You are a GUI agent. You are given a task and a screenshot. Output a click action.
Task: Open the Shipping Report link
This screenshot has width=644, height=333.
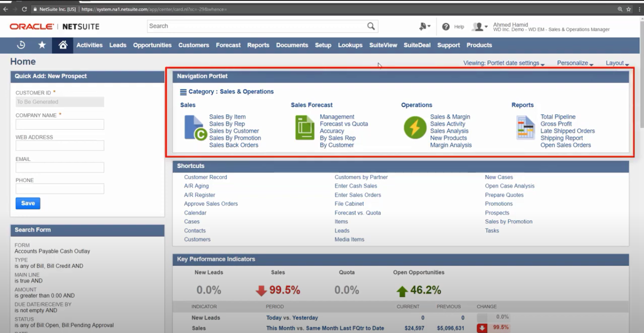point(562,138)
